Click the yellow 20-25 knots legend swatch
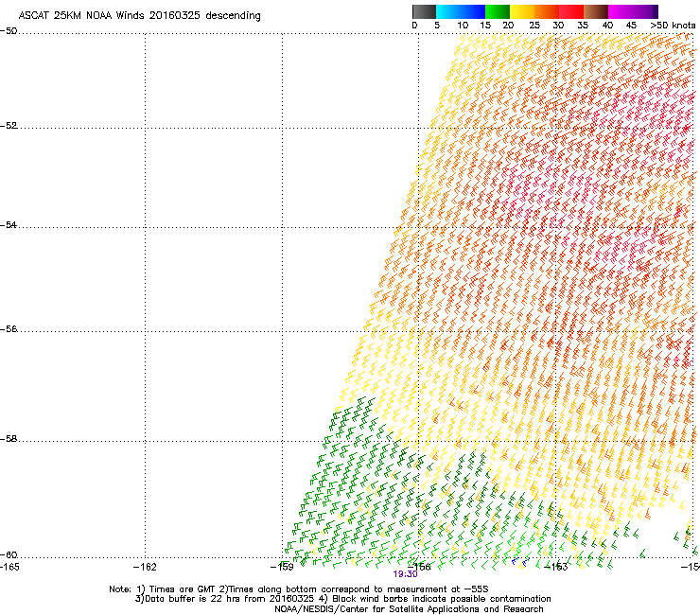Viewport: 700px width, 615px height. [x=522, y=11]
